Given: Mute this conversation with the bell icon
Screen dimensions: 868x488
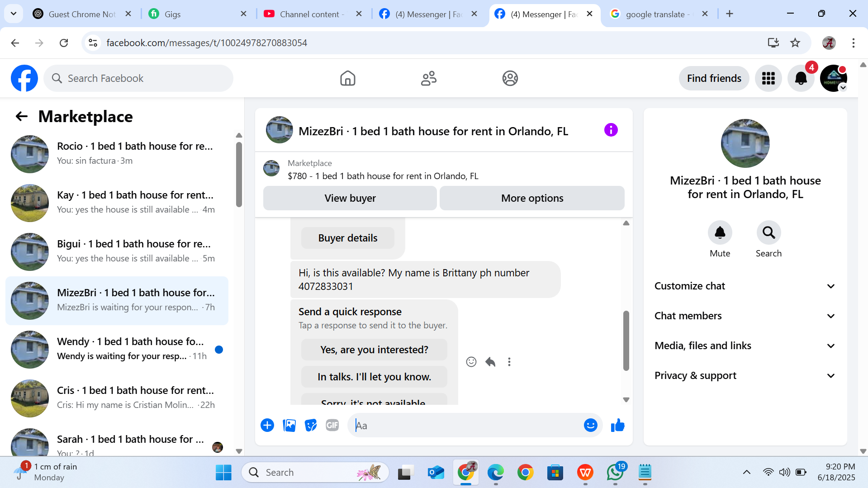Looking at the screenshot, I should pyautogui.click(x=720, y=232).
